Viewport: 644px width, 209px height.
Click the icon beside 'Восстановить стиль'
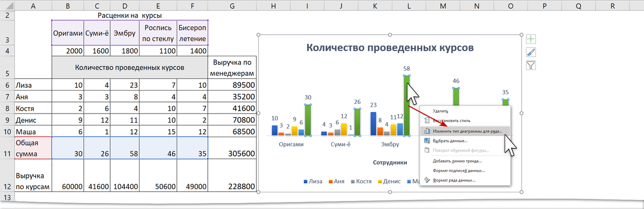pyautogui.click(x=427, y=121)
